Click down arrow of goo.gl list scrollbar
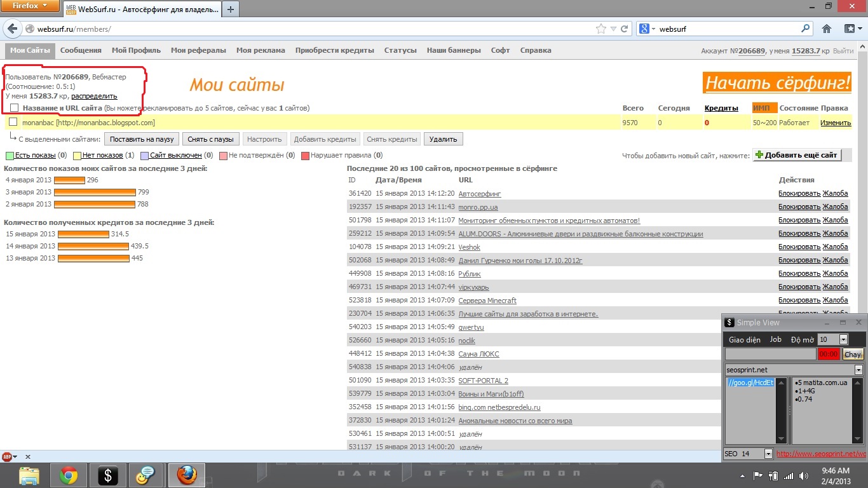 (782, 439)
